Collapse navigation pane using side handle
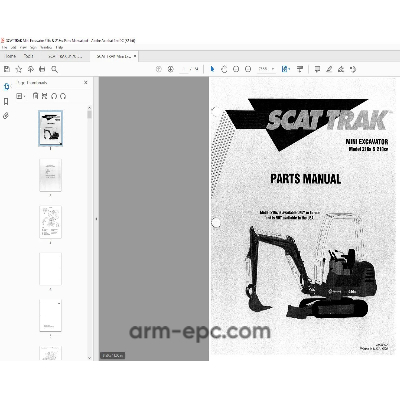400x400 pixels. coord(97,219)
